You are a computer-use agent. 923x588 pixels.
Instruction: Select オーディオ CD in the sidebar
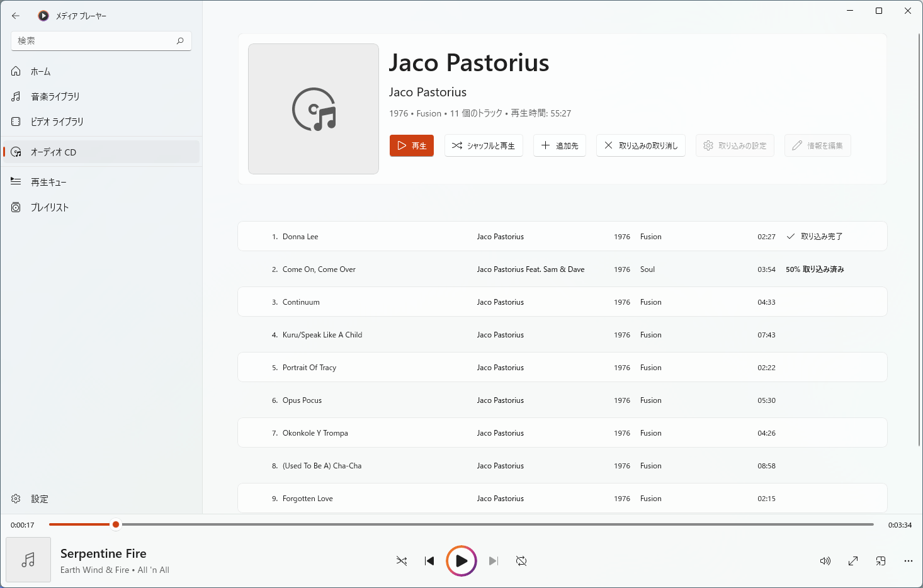point(101,152)
